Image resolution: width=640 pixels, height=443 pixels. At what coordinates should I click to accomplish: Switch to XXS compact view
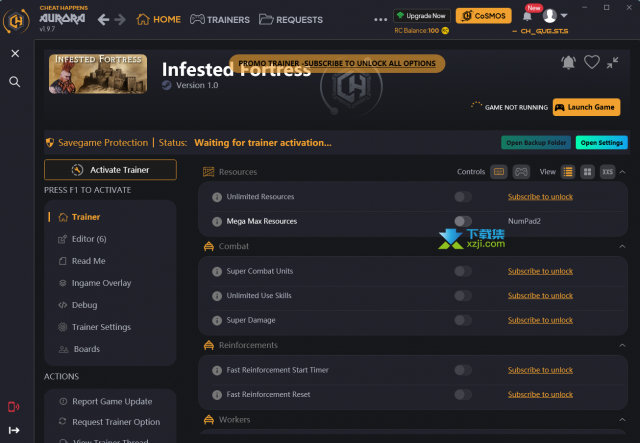[x=607, y=172]
